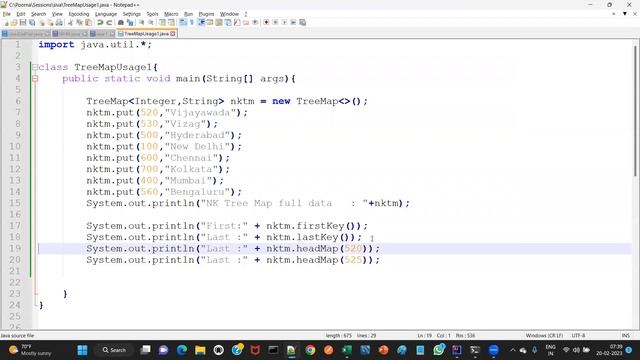The height and width of the screenshot is (360, 640).
Task: Open the Run menu
Action: (188, 14)
